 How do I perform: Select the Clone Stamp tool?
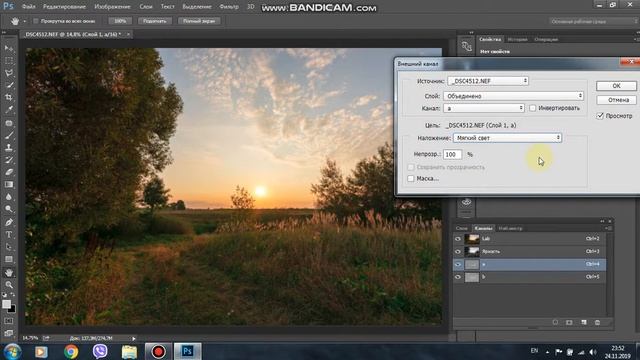coord(9,147)
